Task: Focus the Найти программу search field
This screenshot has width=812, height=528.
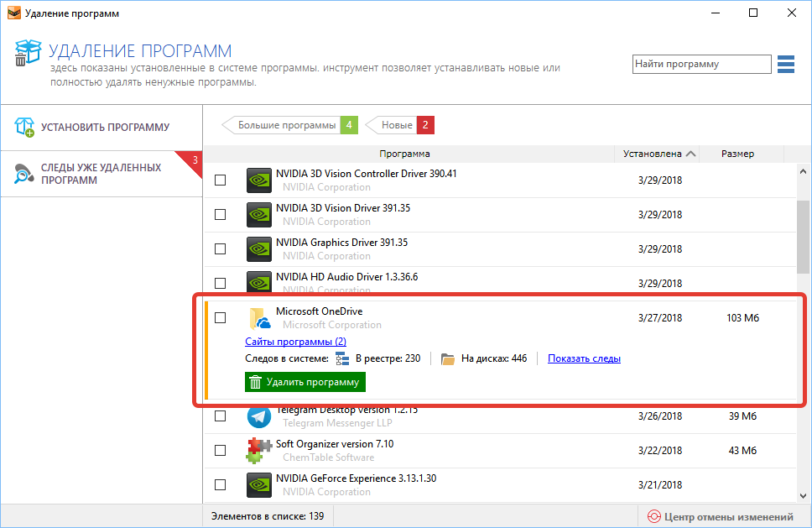Action: (702, 65)
